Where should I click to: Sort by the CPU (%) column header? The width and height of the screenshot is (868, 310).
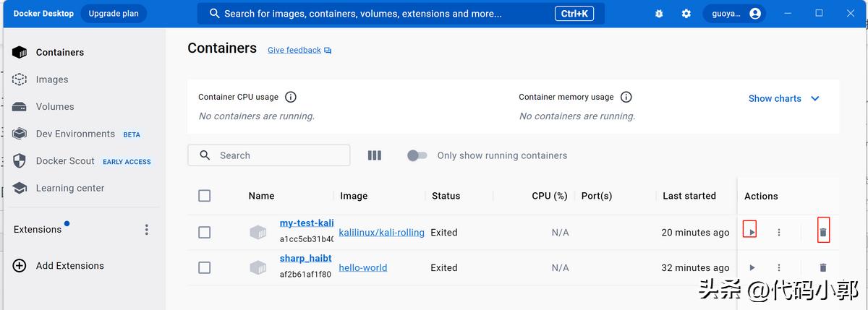coord(550,196)
